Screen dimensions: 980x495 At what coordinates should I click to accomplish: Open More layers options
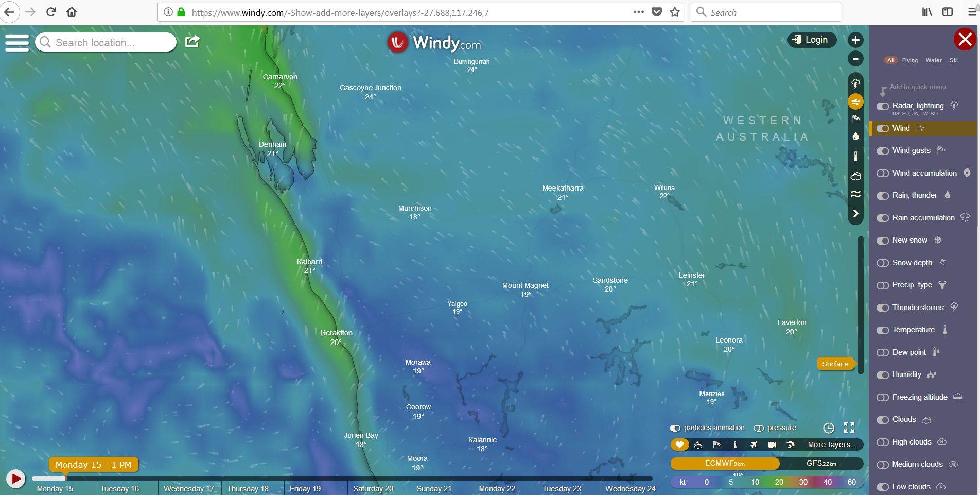[x=831, y=445]
